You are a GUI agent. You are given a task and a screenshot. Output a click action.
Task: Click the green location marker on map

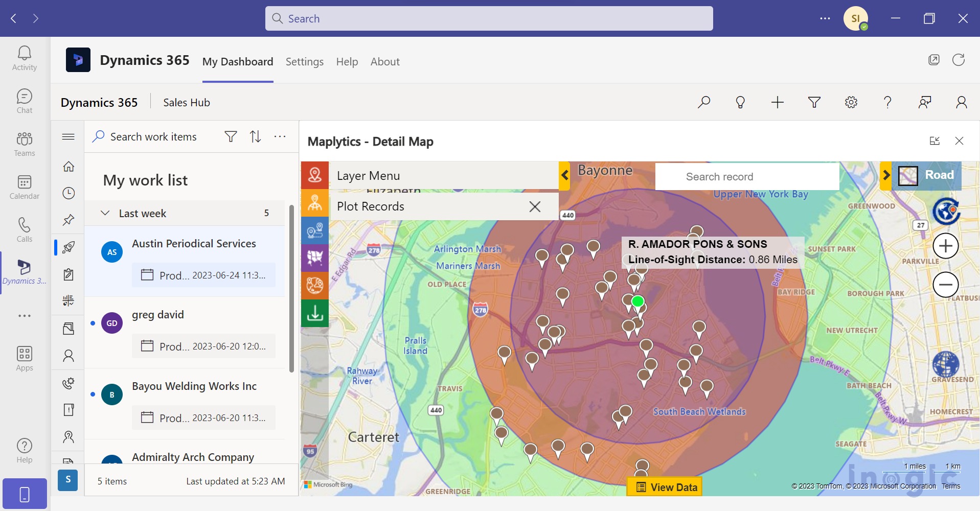click(x=637, y=301)
